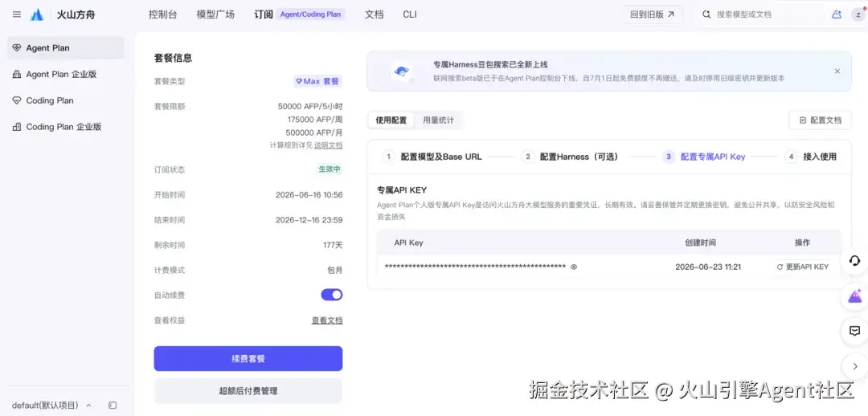Go to step 1 配置模型及Base URL

432,157
